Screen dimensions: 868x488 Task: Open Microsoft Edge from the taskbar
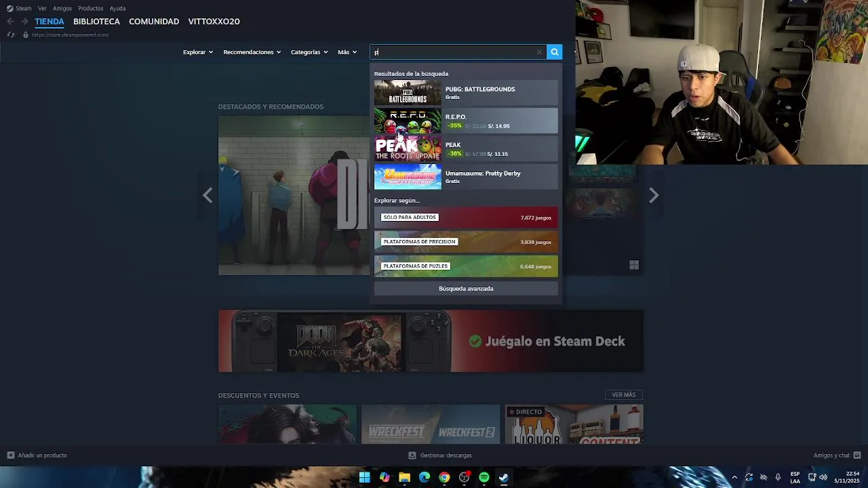425,477
